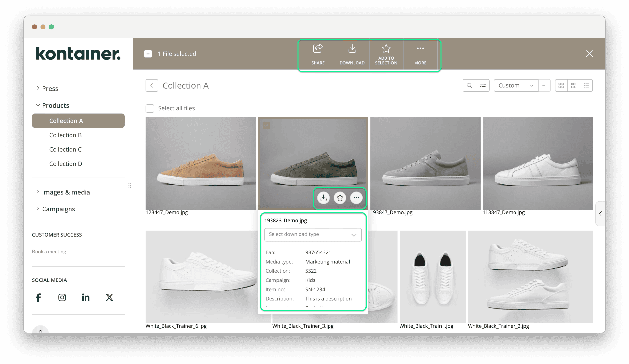The width and height of the screenshot is (629, 364).
Task: Open the X social link
Action: (109, 297)
